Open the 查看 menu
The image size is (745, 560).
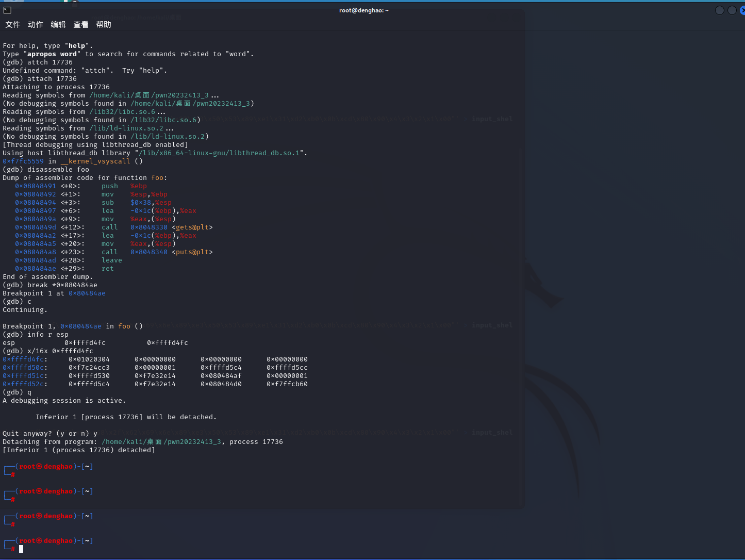(x=81, y=25)
